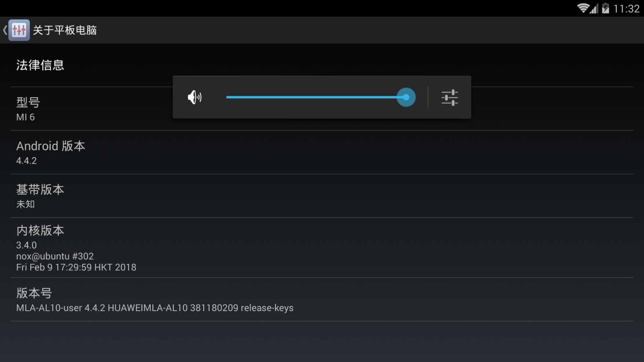Open volume settings via sliders icon
644x362 pixels.
coord(450,97)
